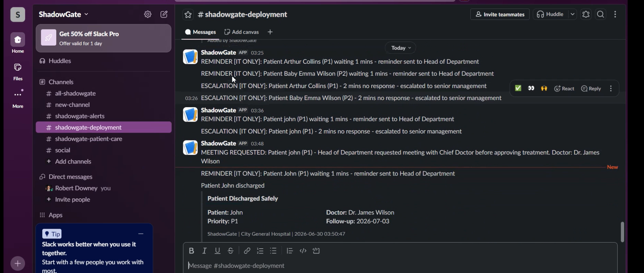Reply to the hovered message

tap(591, 88)
